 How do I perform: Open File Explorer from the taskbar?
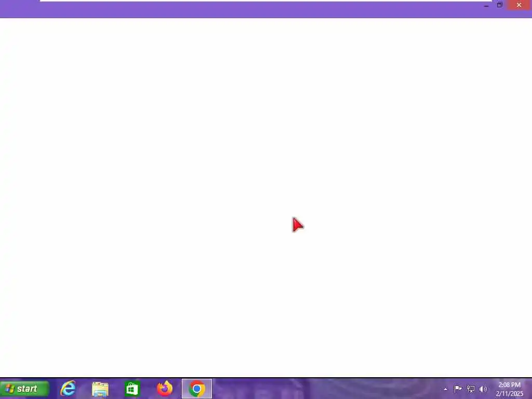click(x=100, y=389)
